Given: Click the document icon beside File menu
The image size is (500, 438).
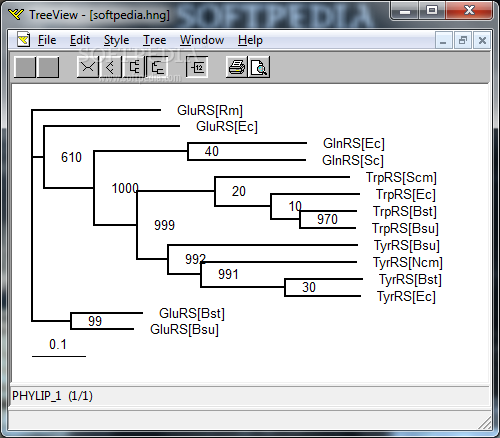Looking at the screenshot, I should coord(23,40).
